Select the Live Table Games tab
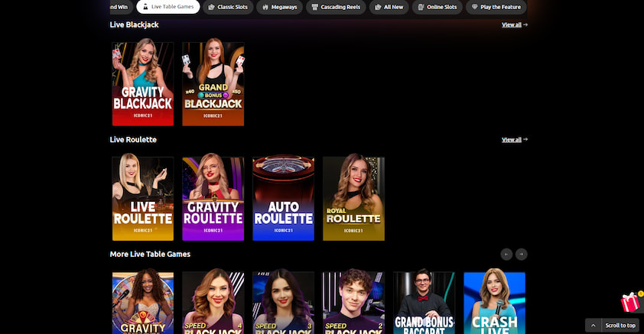Image resolution: width=644 pixels, height=334 pixels. click(168, 7)
